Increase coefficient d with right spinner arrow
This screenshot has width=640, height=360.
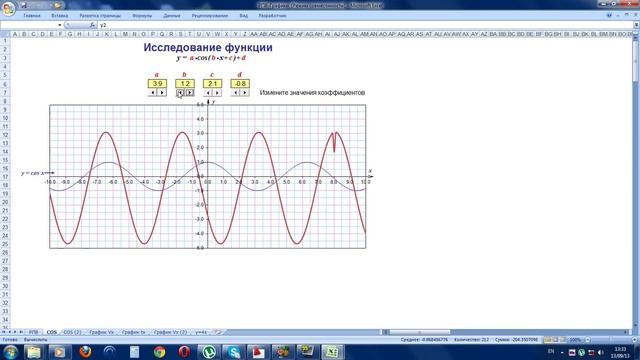click(244, 93)
